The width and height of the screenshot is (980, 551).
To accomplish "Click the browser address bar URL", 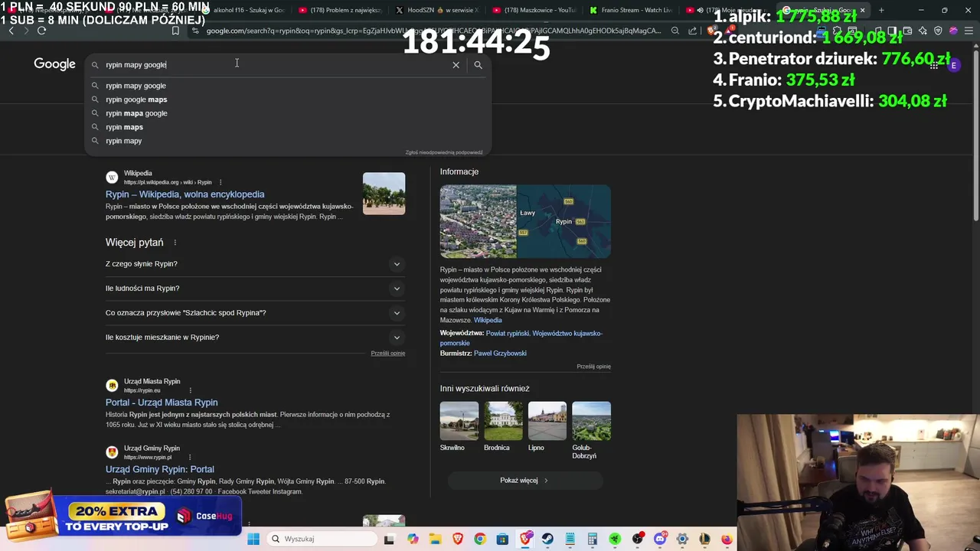I will click(x=433, y=31).
